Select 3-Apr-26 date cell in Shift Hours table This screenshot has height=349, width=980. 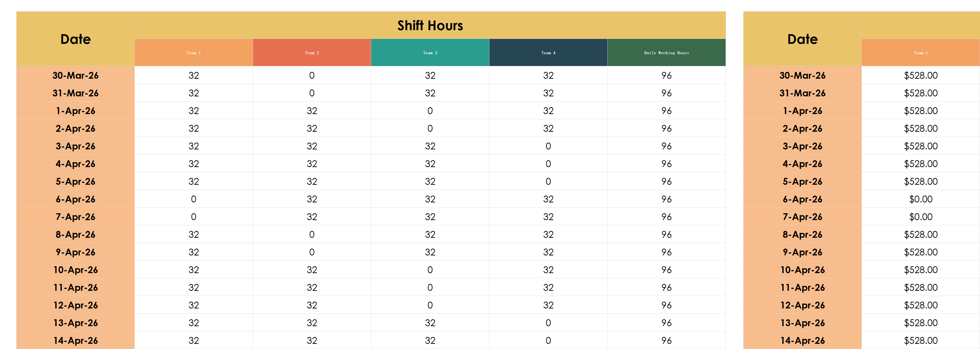pyautogui.click(x=75, y=146)
